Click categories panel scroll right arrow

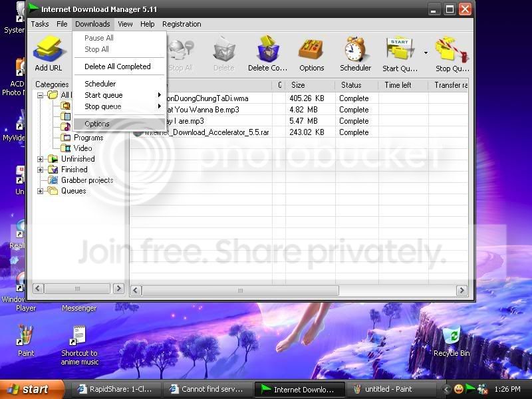coord(118,289)
